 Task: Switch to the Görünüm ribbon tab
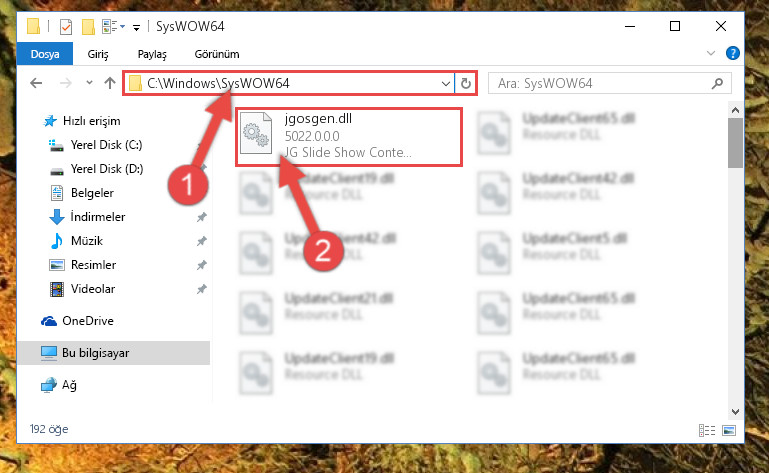click(217, 54)
